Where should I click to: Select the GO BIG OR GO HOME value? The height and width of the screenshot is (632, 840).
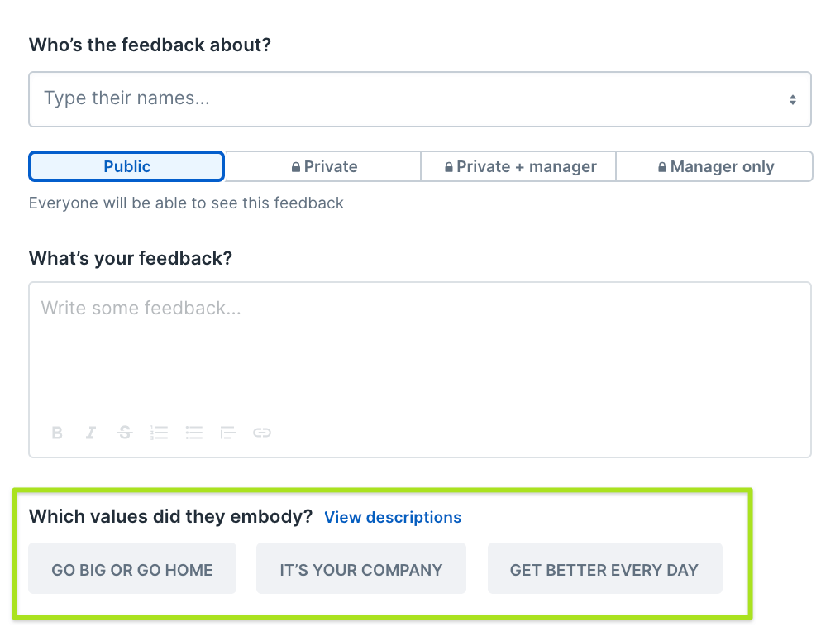pyautogui.click(x=132, y=569)
